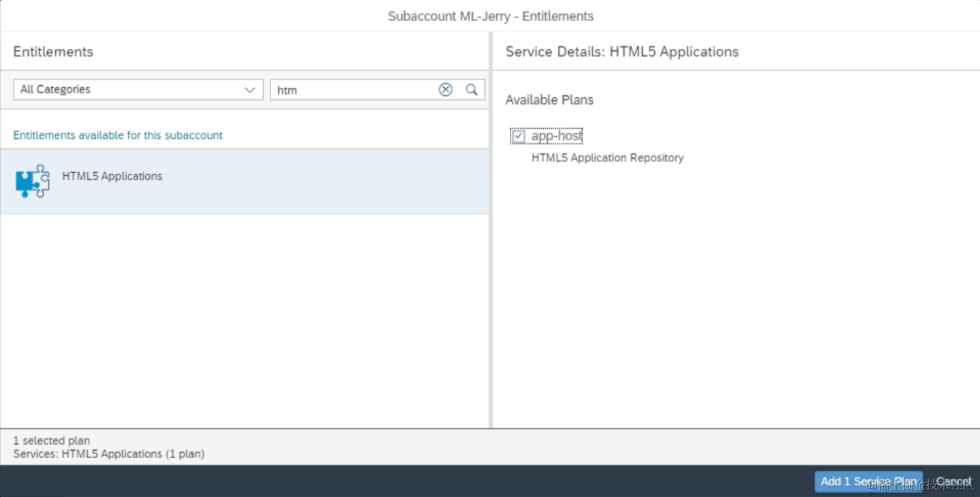Click the app-host plan label
980x497 pixels.
tap(557, 136)
